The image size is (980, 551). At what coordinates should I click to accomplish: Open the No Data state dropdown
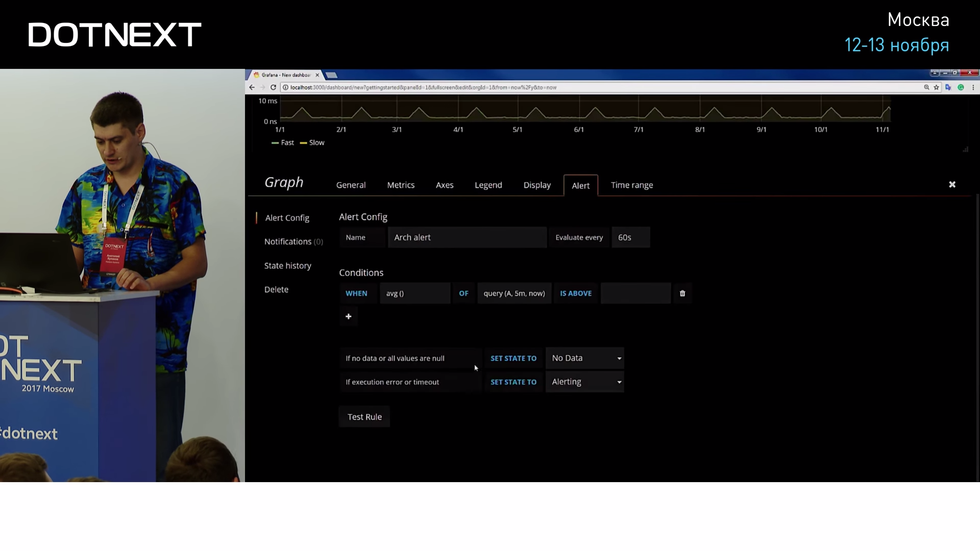585,358
